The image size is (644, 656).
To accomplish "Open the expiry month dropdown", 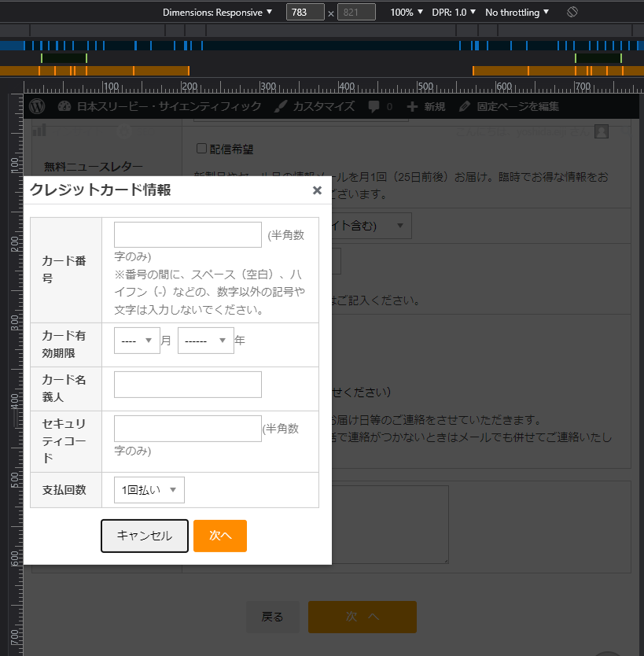I will pos(137,341).
